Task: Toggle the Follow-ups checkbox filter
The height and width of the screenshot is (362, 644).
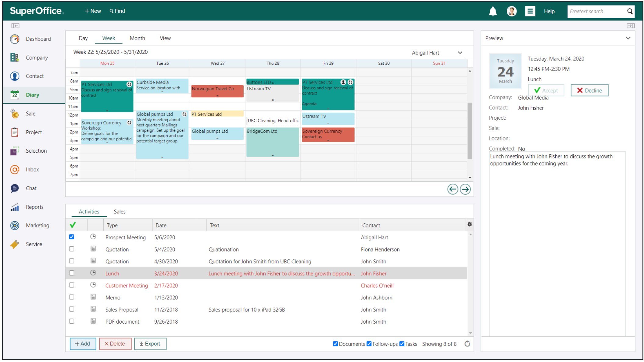Action: pyautogui.click(x=369, y=344)
